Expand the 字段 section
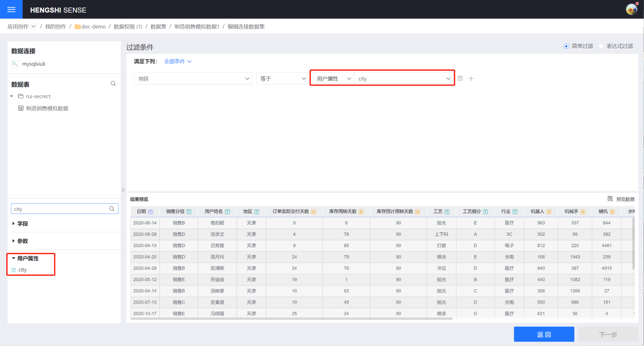This screenshot has width=644, height=346. click(20, 224)
